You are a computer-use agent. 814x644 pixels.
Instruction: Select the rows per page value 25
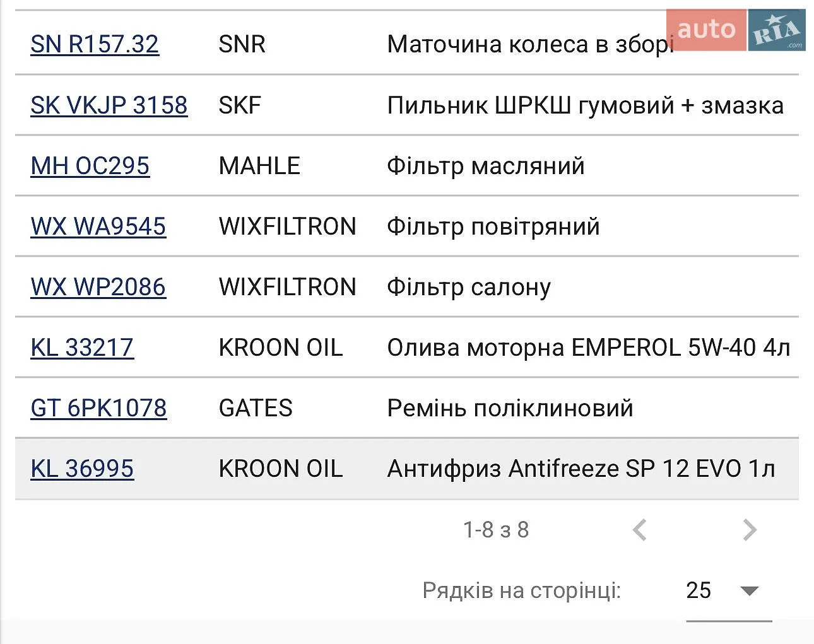point(699,590)
